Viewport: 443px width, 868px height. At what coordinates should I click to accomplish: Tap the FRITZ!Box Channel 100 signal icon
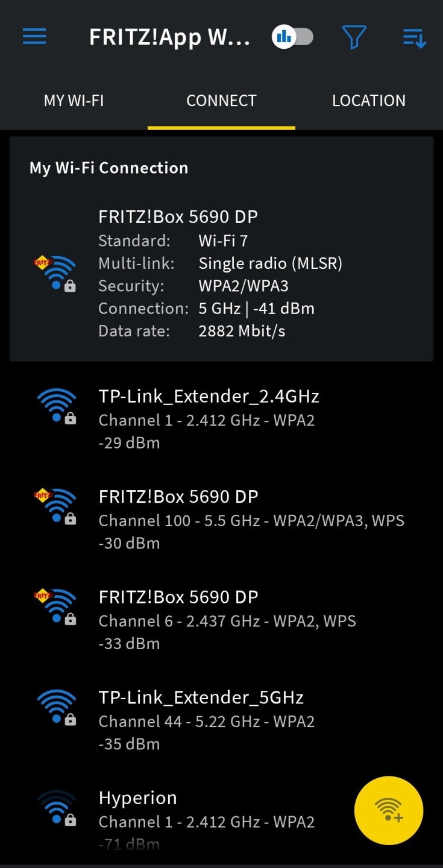[56, 506]
